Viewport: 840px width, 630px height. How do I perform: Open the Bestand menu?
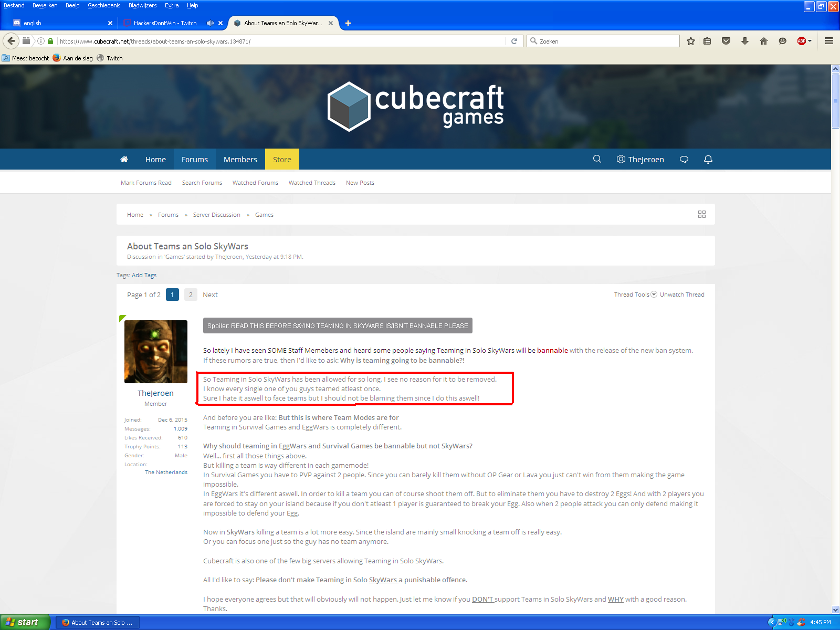point(14,5)
